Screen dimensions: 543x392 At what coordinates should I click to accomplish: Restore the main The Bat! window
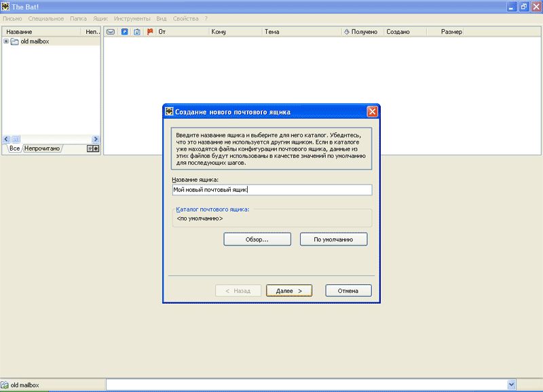pos(524,7)
